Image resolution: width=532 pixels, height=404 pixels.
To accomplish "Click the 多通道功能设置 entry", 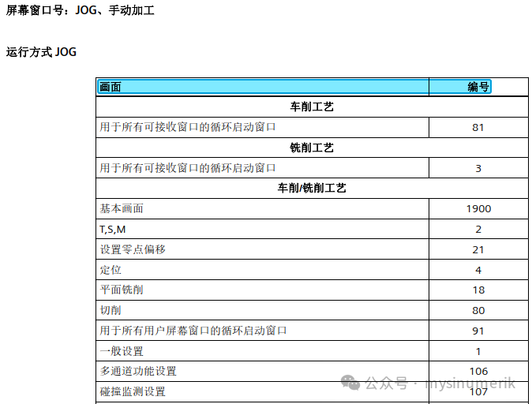I will [138, 371].
